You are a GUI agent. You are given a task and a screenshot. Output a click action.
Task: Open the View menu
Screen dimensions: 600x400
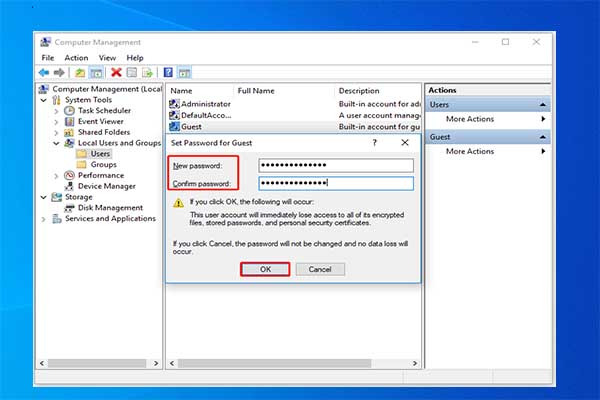click(x=106, y=58)
